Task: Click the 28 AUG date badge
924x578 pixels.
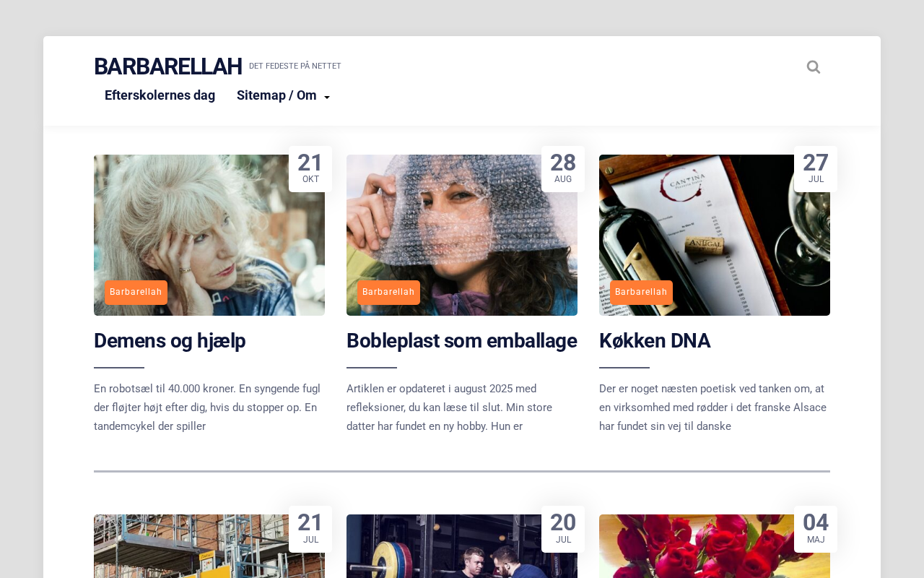Action: (x=563, y=169)
